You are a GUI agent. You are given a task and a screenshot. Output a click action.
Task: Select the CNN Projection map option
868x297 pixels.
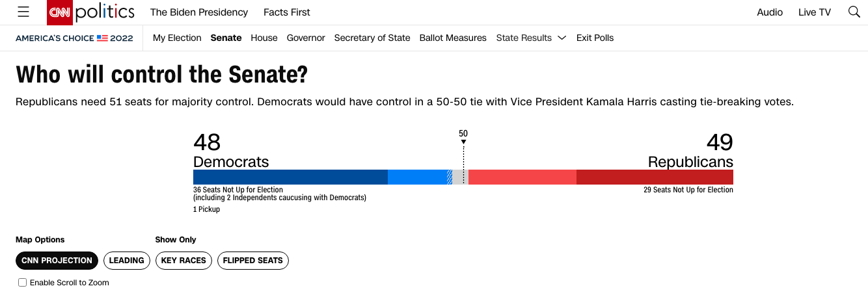coord(57,261)
